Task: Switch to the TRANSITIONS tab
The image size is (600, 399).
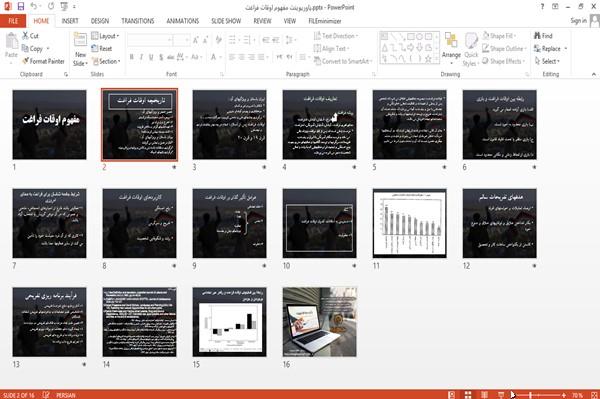Action: 138,21
